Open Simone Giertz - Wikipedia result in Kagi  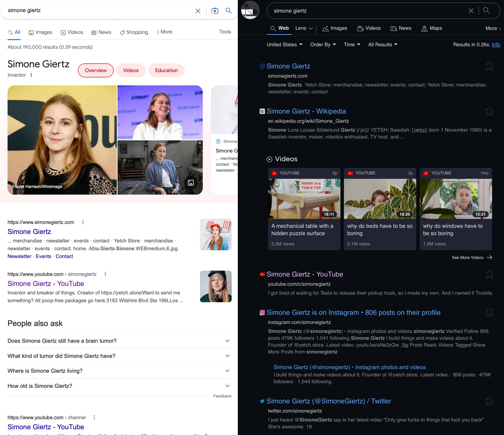(x=306, y=111)
